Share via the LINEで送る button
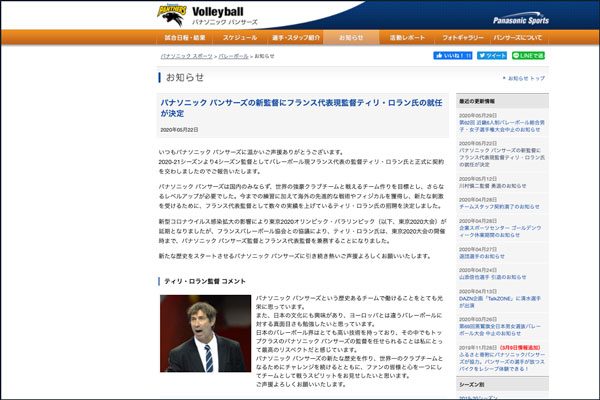This screenshot has width=600, height=400. click(x=528, y=56)
